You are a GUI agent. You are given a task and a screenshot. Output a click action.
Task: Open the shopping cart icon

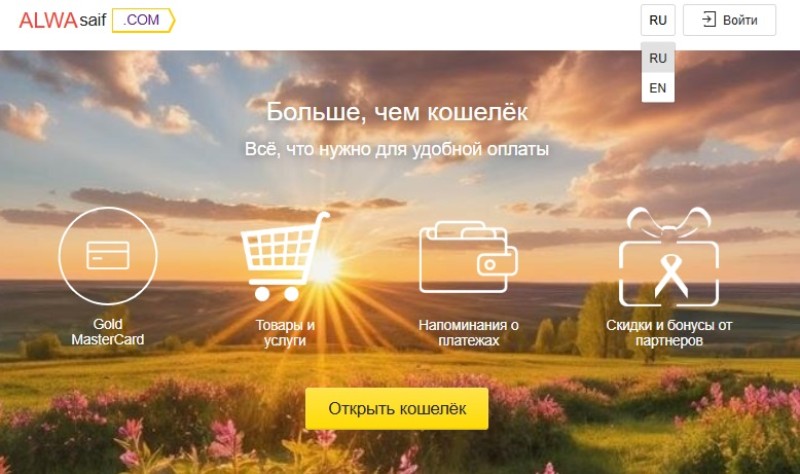(284, 257)
